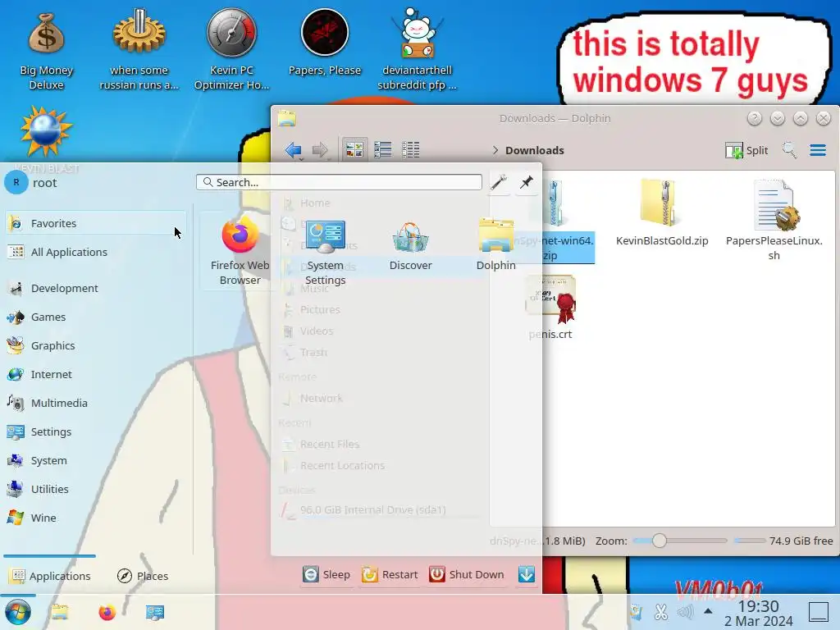Screen dimensions: 840x630
Task: Click Dolphin help question-mark title button
Action: click(755, 118)
